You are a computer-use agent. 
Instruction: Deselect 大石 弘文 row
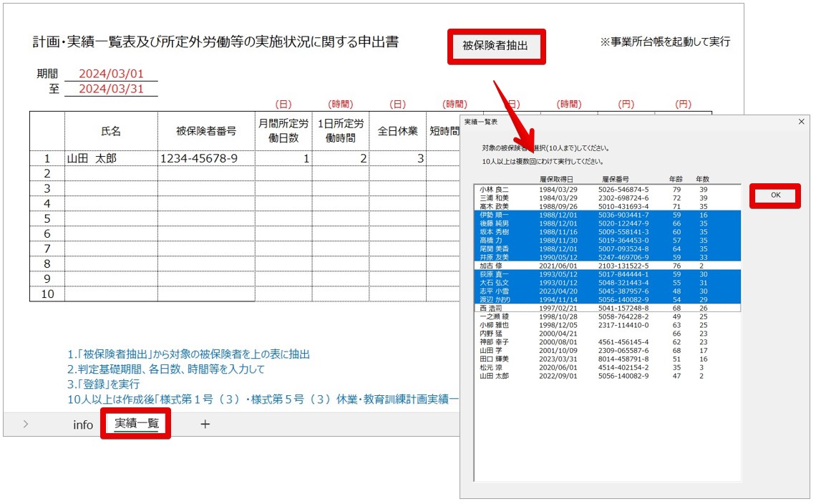coord(607,283)
